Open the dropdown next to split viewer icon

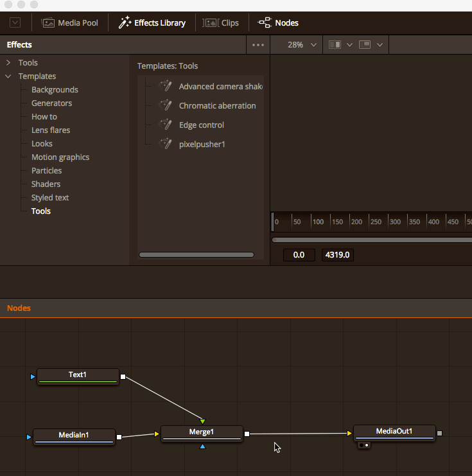point(350,45)
